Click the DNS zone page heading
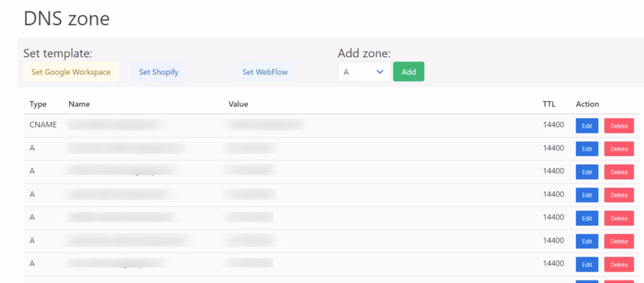Viewport: 644px width, 283px height. 67,18
